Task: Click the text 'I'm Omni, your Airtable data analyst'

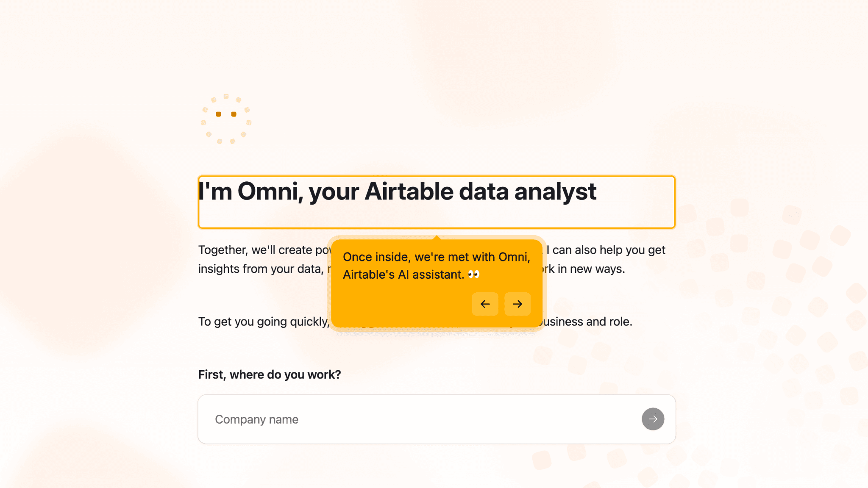Action: [397, 191]
